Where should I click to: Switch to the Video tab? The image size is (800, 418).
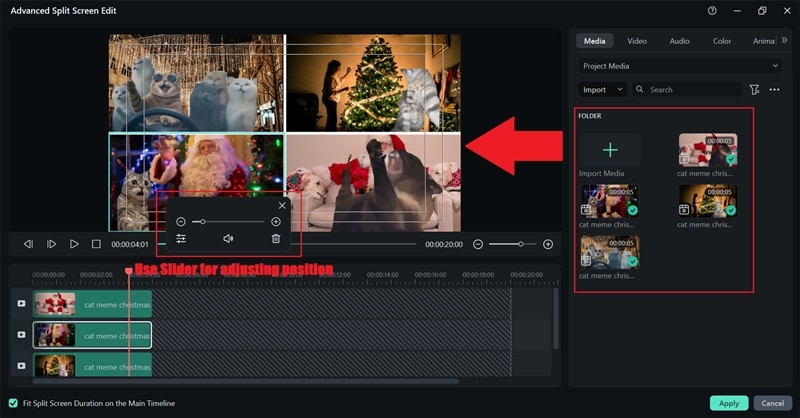point(637,41)
